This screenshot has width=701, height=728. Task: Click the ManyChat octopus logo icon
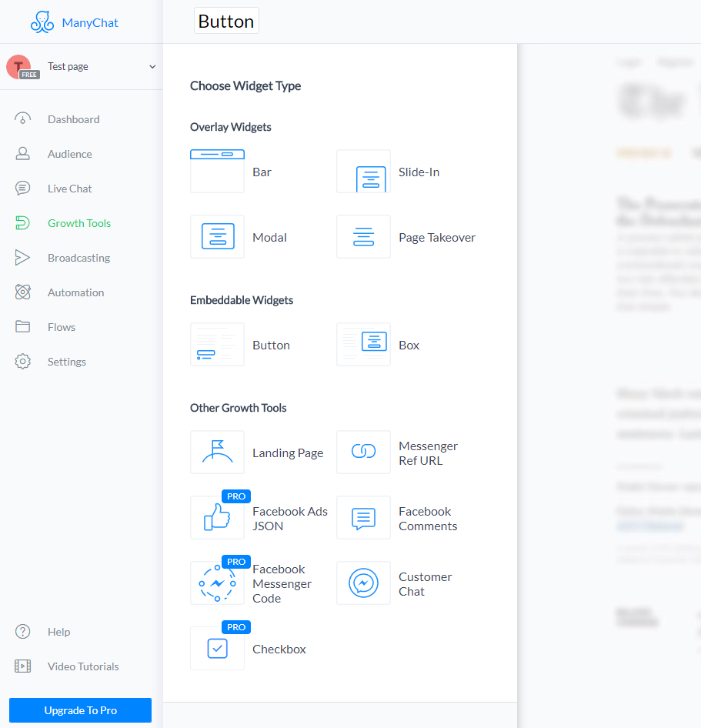click(x=42, y=22)
